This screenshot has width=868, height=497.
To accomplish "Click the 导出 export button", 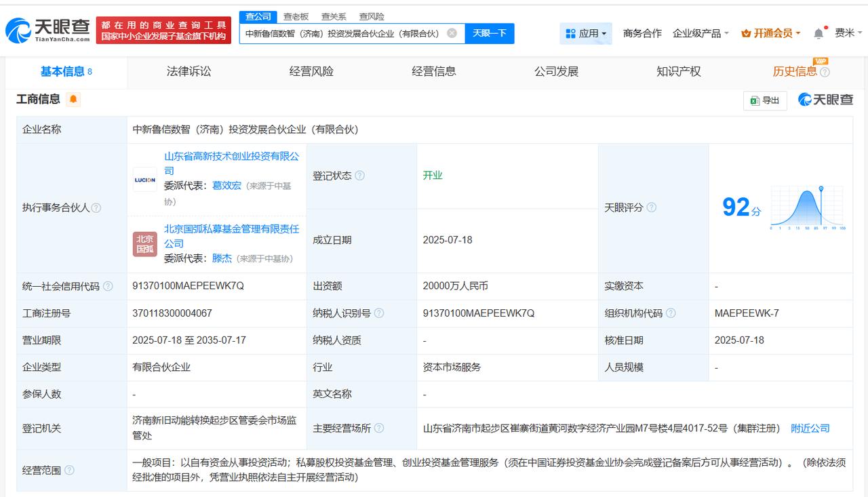I will tap(765, 100).
